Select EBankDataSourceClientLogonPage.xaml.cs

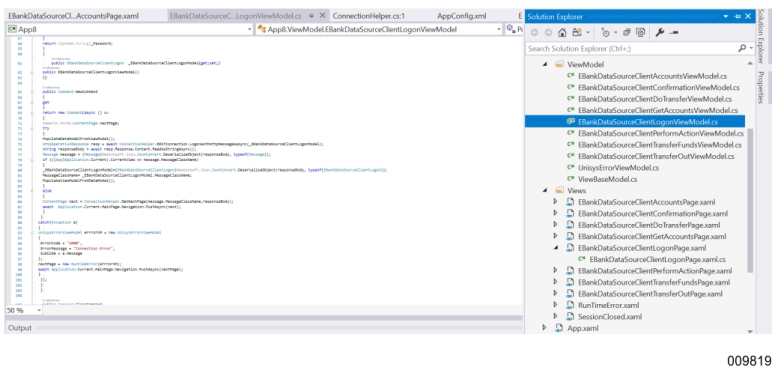[x=657, y=259]
